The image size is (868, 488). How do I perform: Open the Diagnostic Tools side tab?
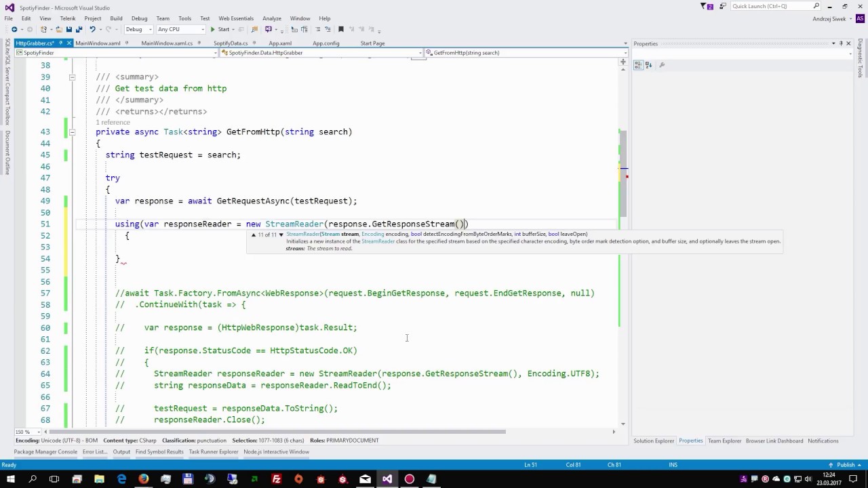861,59
